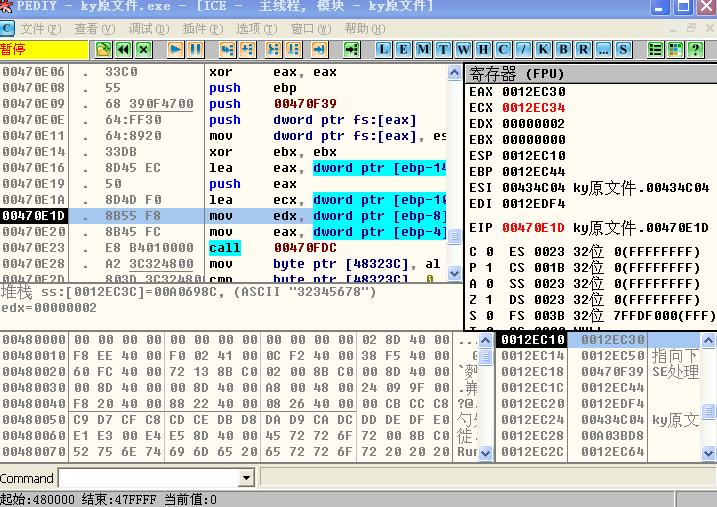717x507 pixels.
Task: Click disassembly pane scroll-up arrow
Action: click(454, 73)
